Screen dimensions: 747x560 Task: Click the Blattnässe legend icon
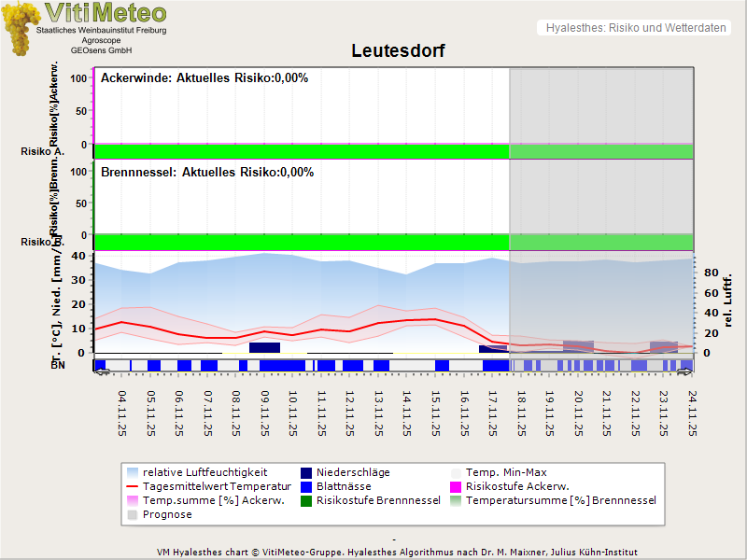[x=307, y=486]
